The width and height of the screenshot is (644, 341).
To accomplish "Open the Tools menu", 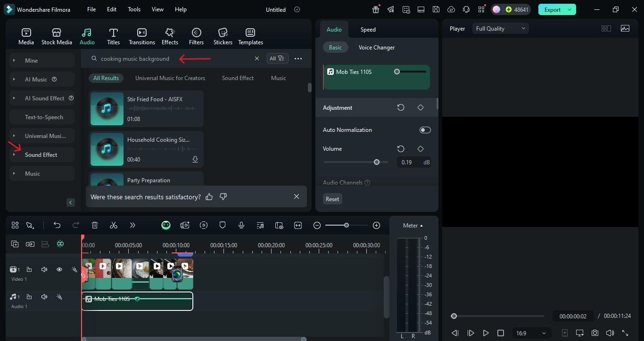I will click(134, 9).
